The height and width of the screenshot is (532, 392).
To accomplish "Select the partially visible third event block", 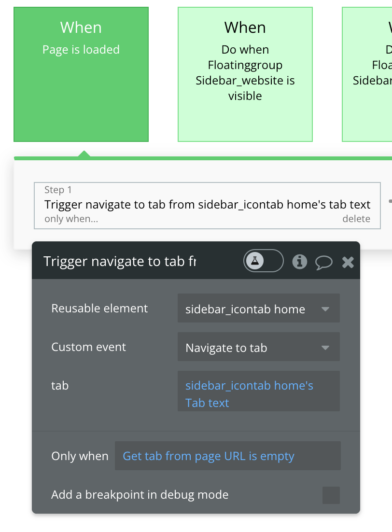I will 367,74.
